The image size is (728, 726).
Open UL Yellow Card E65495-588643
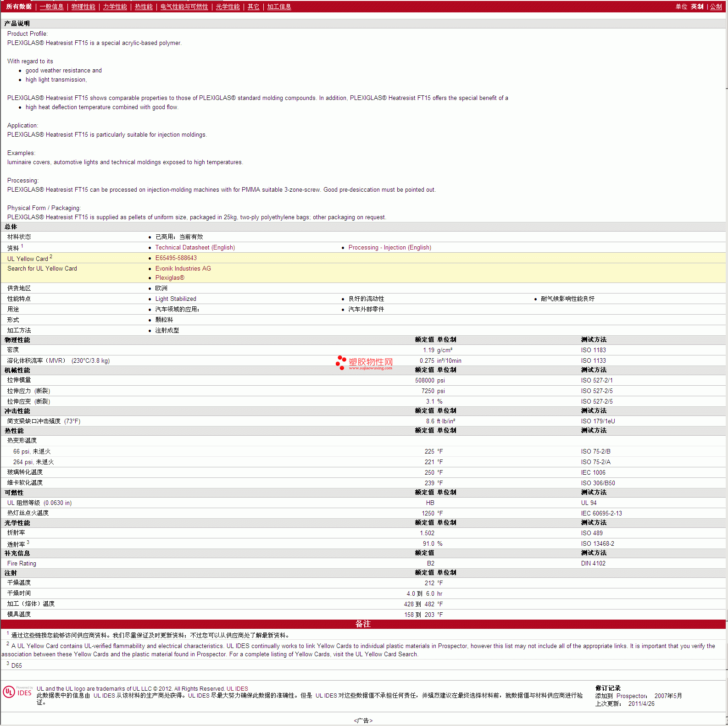(x=176, y=258)
